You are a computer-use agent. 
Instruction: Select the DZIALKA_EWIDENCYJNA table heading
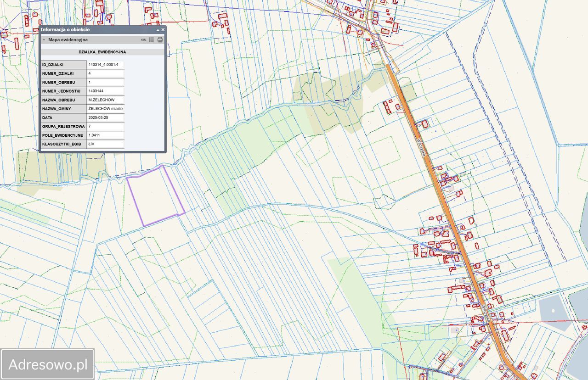point(102,52)
